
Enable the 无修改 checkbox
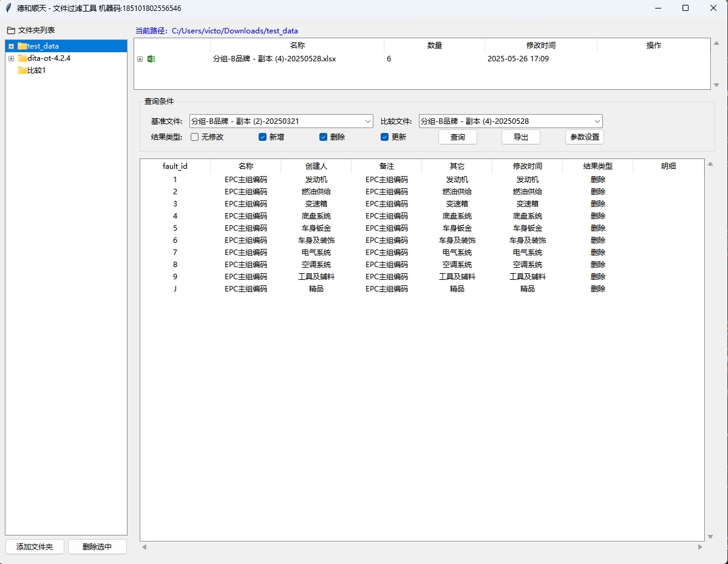click(195, 137)
